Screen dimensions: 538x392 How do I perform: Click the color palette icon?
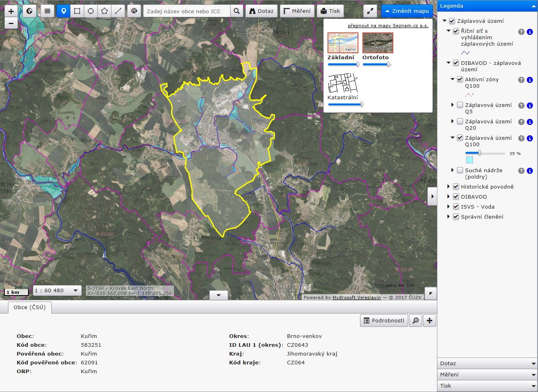(x=134, y=11)
